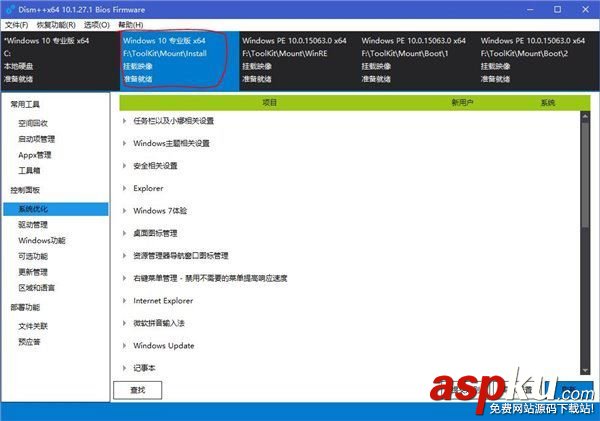Open the 选项(O) menu
The image size is (600, 421).
coord(97,25)
